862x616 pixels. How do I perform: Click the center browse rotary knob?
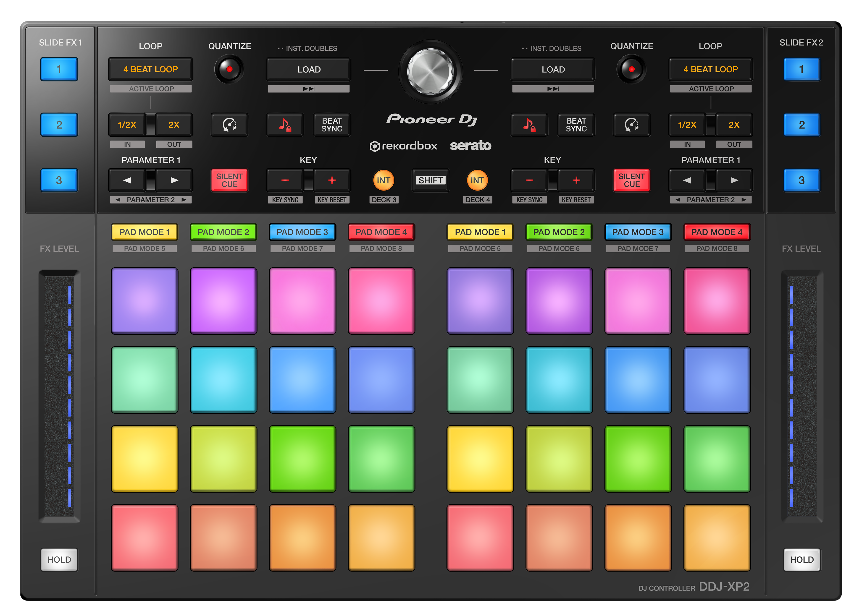click(431, 71)
